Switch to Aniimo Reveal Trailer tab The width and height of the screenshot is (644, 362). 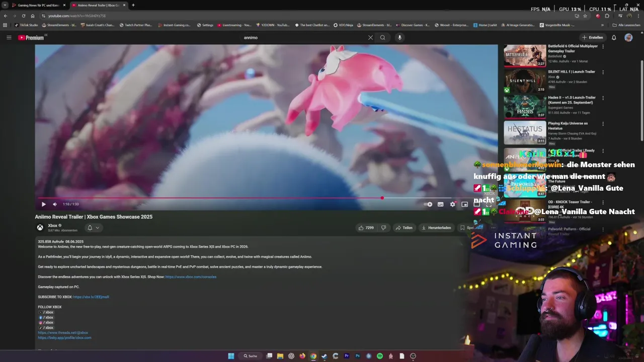click(x=99, y=5)
